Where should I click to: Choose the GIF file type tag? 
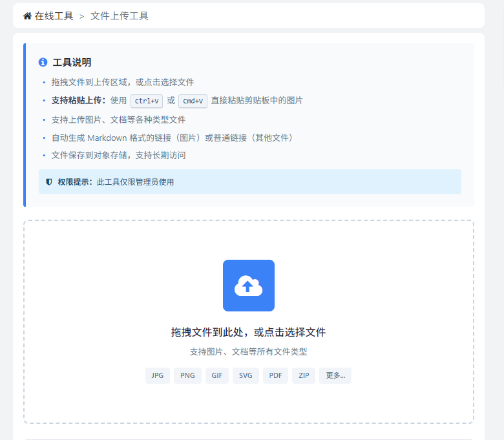click(217, 375)
